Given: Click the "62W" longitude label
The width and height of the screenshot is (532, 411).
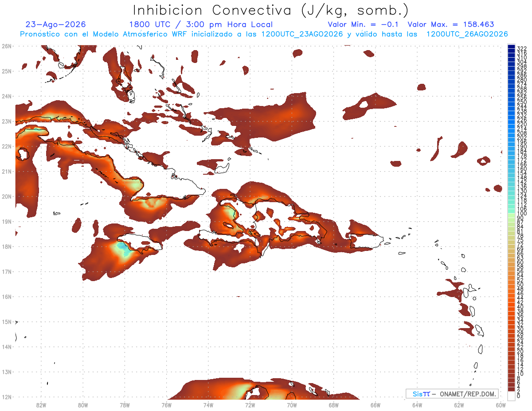Looking at the screenshot, I should [459, 405].
